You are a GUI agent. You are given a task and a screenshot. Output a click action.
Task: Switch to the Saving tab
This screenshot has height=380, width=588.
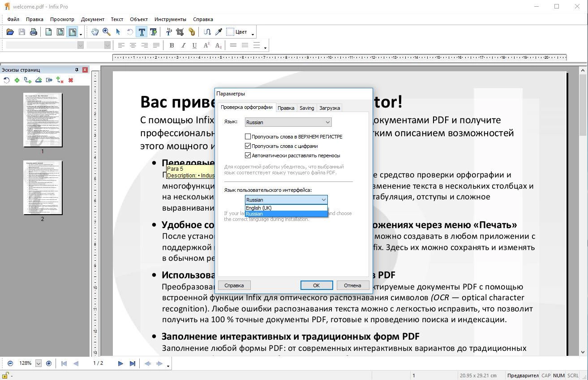point(307,108)
